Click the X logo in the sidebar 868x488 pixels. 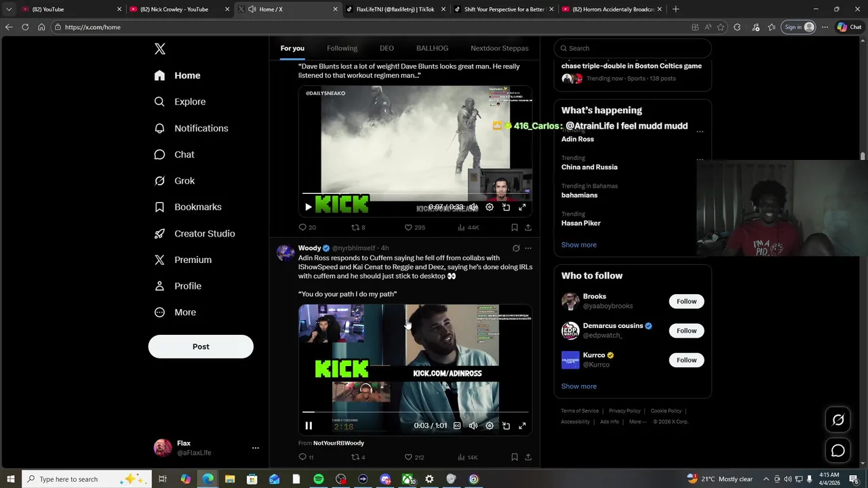pos(160,49)
